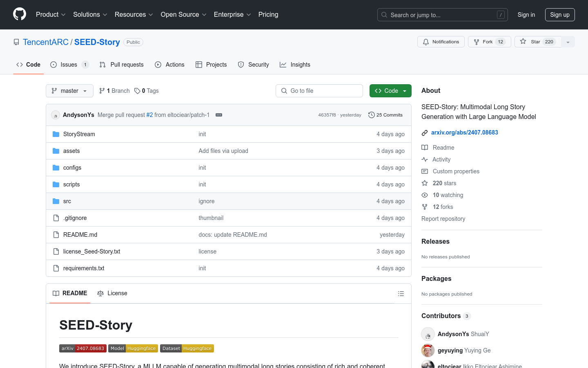Fork the repository

tap(490, 42)
